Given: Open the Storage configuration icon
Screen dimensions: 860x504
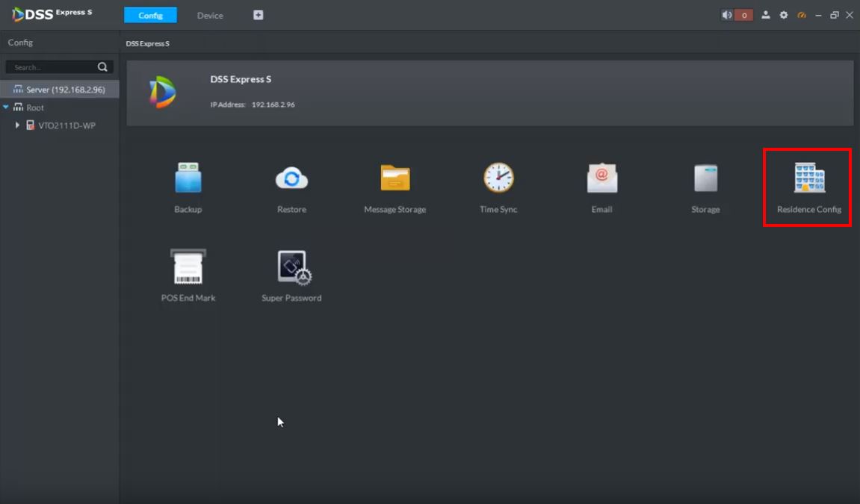Looking at the screenshot, I should 705,178.
